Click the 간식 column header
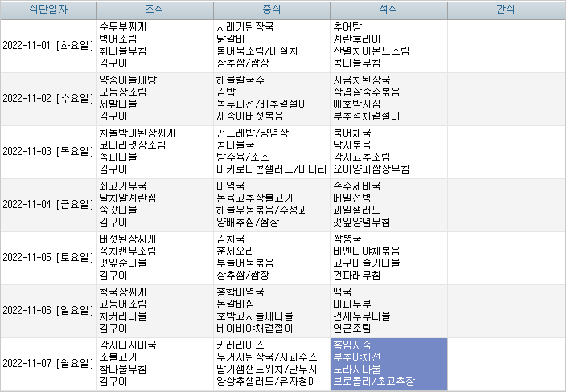Viewport: 567px width, 392px height. point(505,10)
